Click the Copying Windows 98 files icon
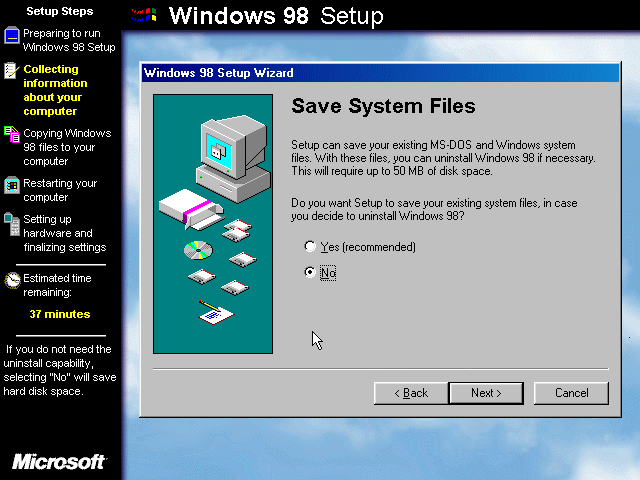 tap(12, 134)
